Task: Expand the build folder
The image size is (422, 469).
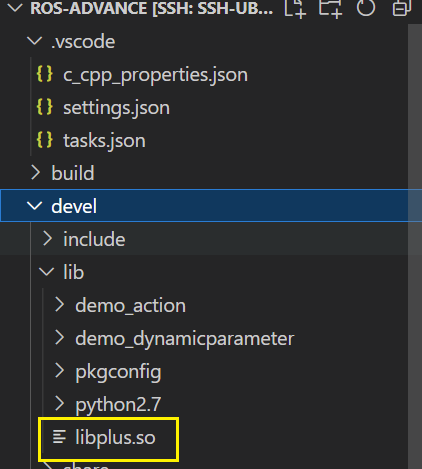Action: [x=35, y=173]
